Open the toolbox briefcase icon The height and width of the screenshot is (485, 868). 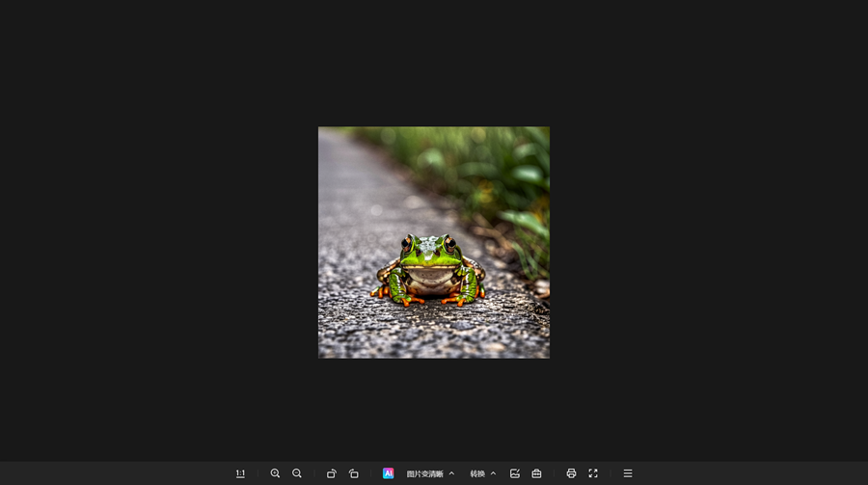(537, 473)
